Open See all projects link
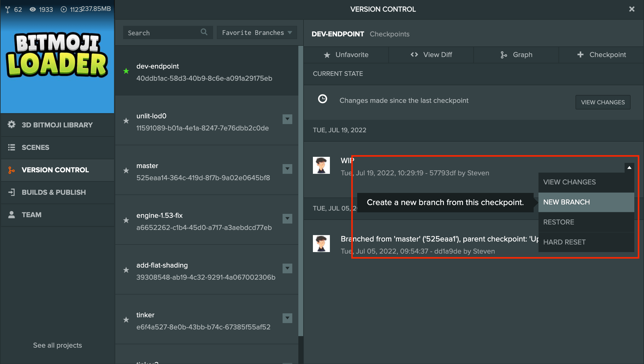This screenshot has width=644, height=364. tap(57, 345)
